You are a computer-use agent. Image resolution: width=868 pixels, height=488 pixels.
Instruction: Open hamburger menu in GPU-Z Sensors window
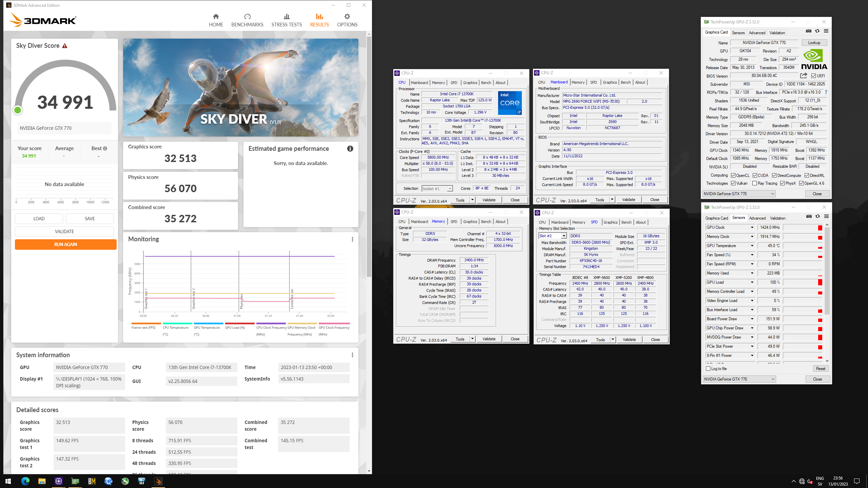click(826, 217)
